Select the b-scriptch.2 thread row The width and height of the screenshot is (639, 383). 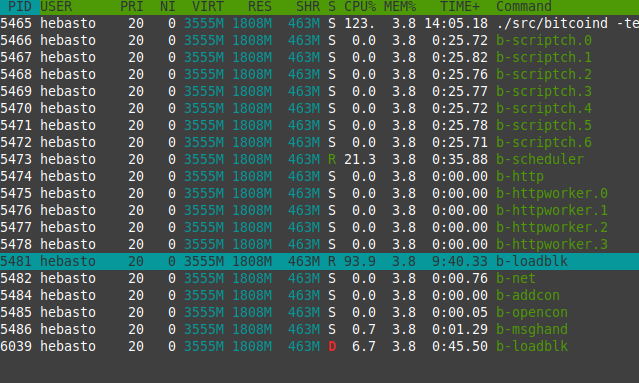[320, 74]
